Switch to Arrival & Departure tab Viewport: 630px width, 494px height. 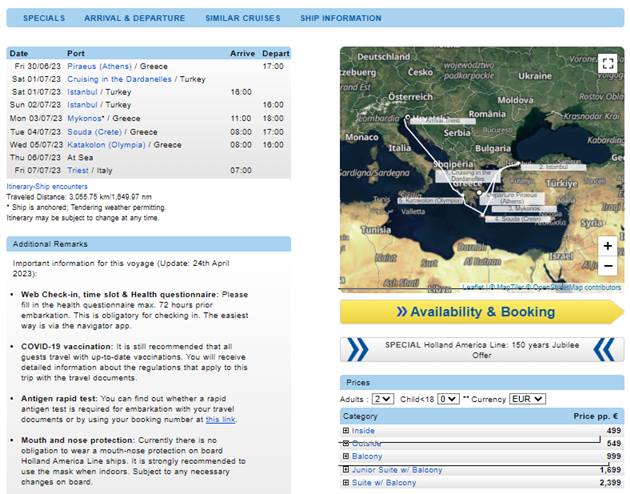135,18
